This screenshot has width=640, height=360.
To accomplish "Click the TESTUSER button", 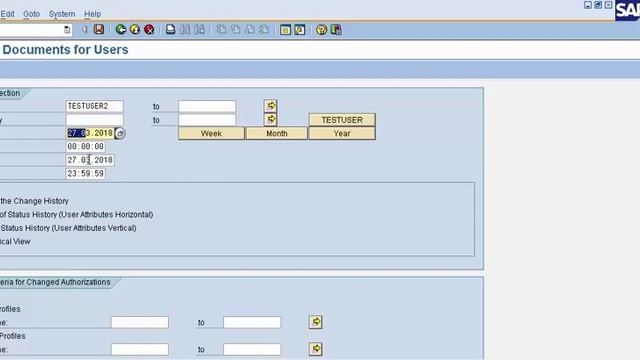I will (x=342, y=120).
